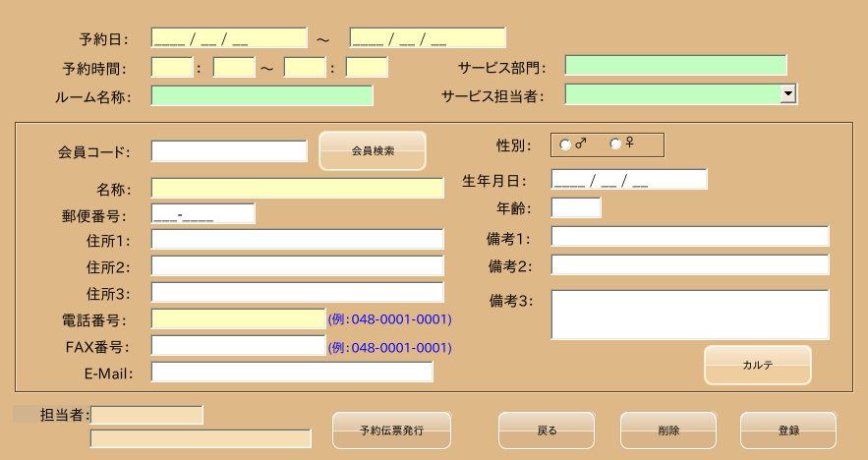Focus the 予約日 start date field

(x=229, y=37)
